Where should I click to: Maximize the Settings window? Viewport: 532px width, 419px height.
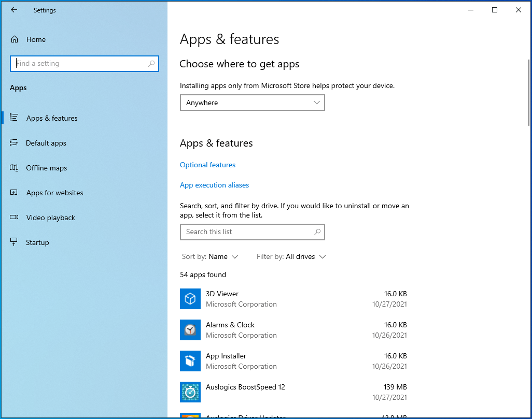495,10
